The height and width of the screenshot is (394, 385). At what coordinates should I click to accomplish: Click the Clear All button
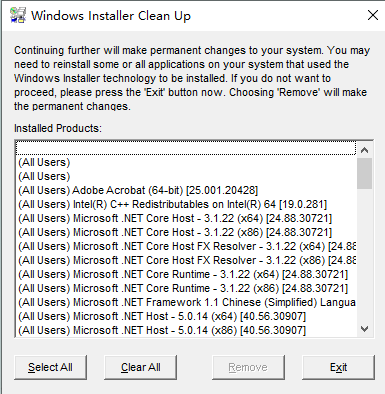coord(140,367)
